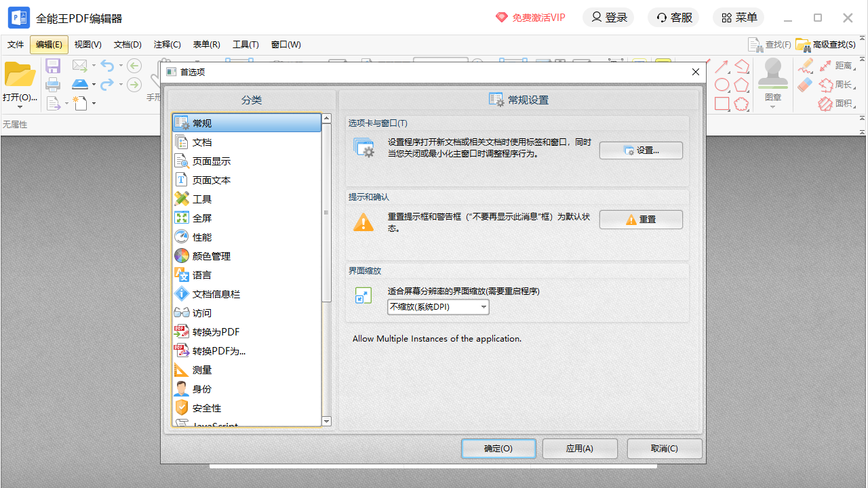
Task: Select the polygon drawing tool
Action: (742, 84)
